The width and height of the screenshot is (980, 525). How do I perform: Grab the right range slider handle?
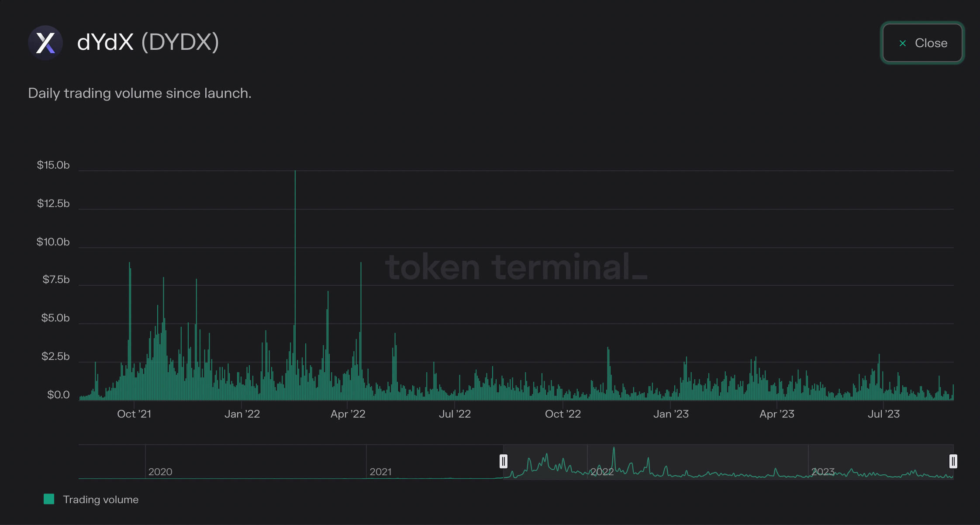[953, 461]
